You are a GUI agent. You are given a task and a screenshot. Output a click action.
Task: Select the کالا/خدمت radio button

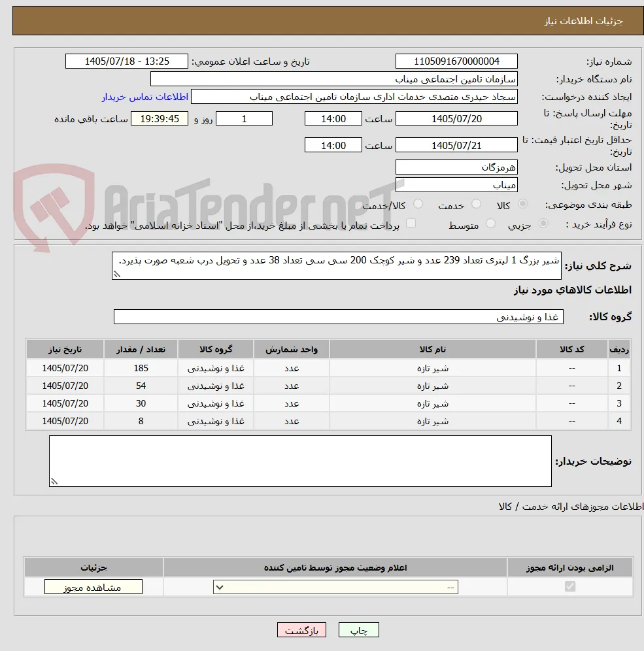point(418,204)
